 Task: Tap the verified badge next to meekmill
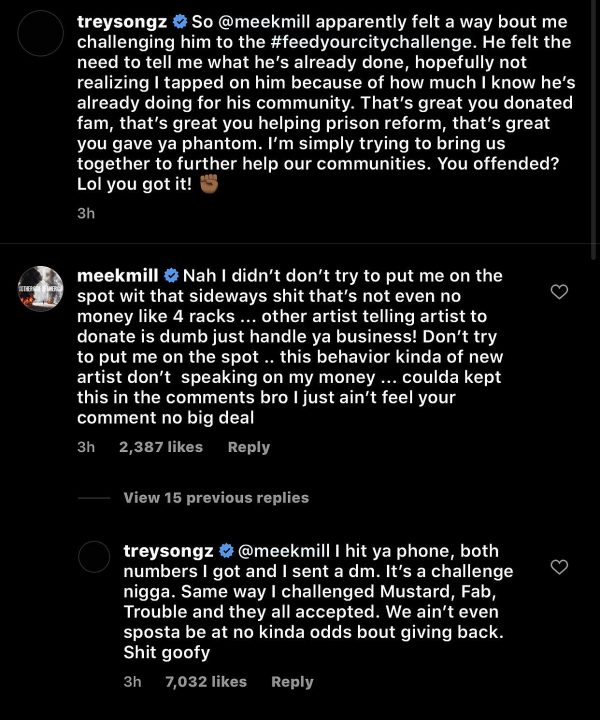point(172,276)
